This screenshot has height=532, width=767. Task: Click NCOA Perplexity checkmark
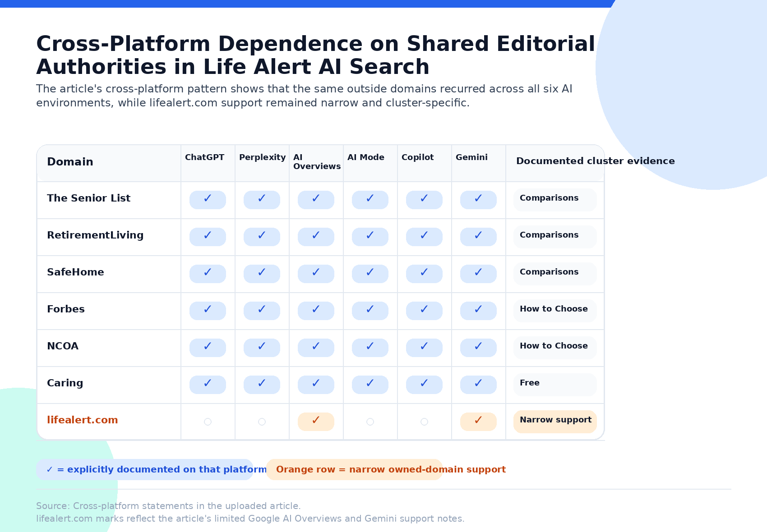pyautogui.click(x=262, y=348)
